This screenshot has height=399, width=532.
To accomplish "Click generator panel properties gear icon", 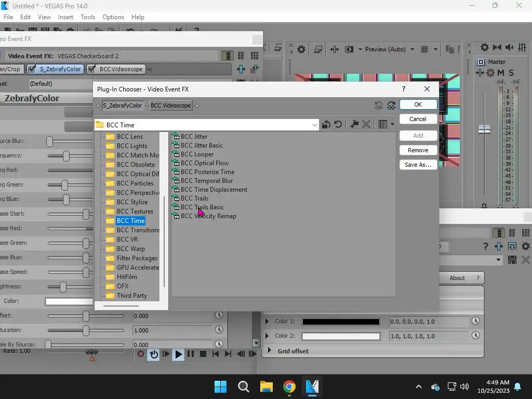I will [x=526, y=246].
